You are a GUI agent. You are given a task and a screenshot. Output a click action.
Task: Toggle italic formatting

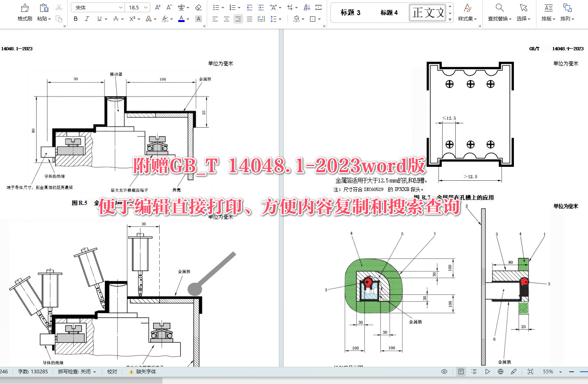86,19
